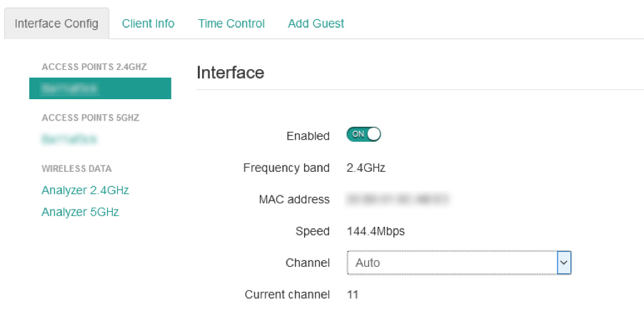
Task: Click the Enabled field label
Action: [x=308, y=136]
